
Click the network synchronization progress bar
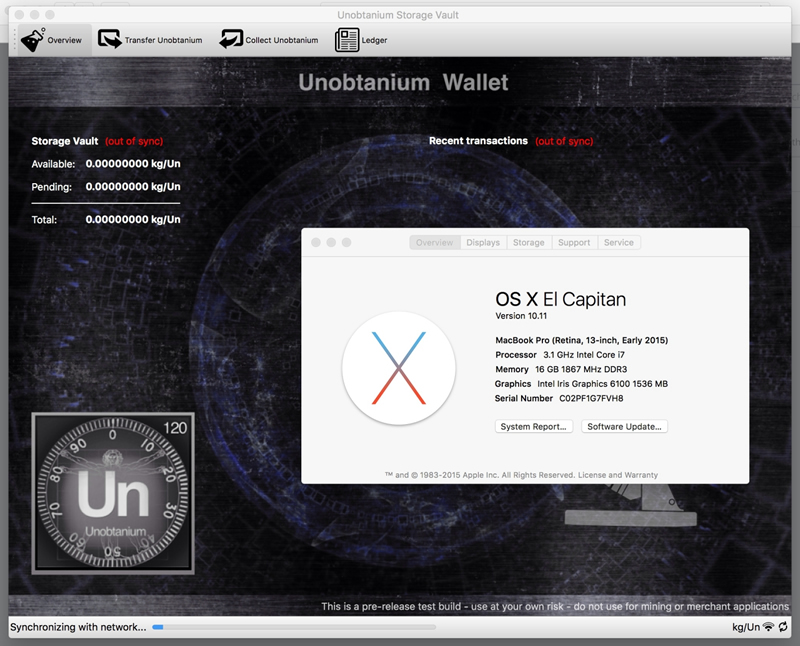point(293,627)
